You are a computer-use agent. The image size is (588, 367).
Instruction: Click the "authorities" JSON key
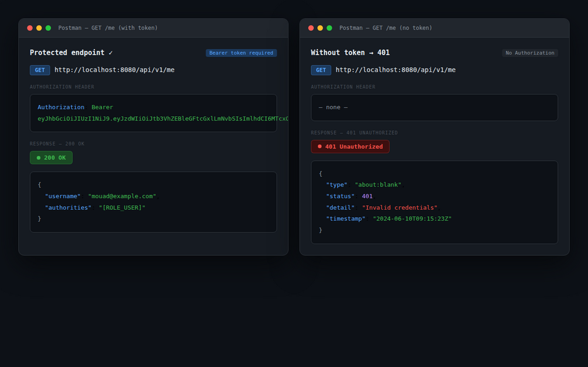pyautogui.click(x=68, y=207)
